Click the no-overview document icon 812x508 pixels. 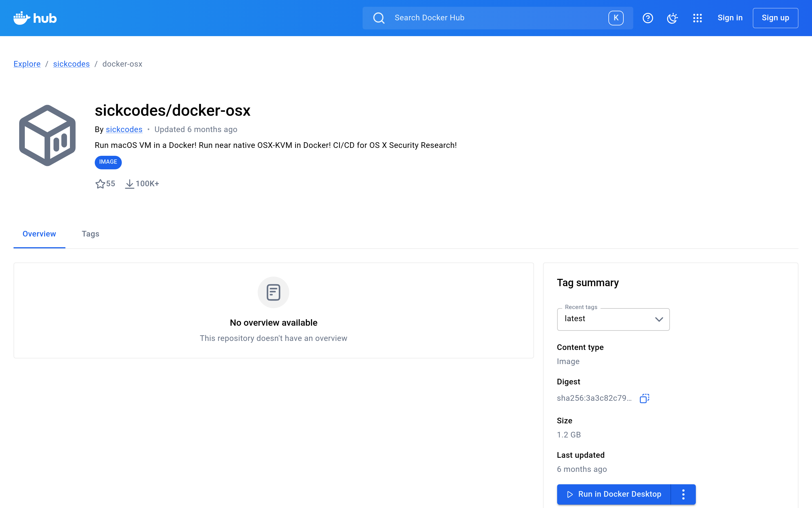tap(273, 292)
